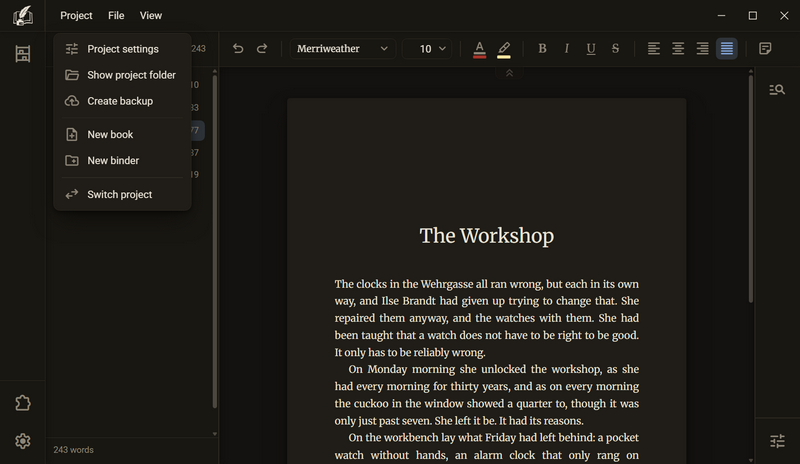
Task: Click in paragraph starting "The clocks in the Wehrgasse"
Action: [x=486, y=318]
